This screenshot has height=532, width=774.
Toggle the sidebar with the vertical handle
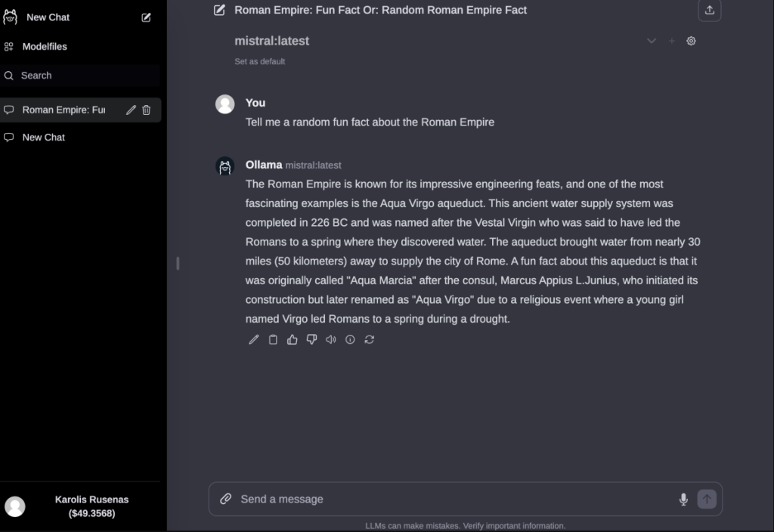[178, 264]
